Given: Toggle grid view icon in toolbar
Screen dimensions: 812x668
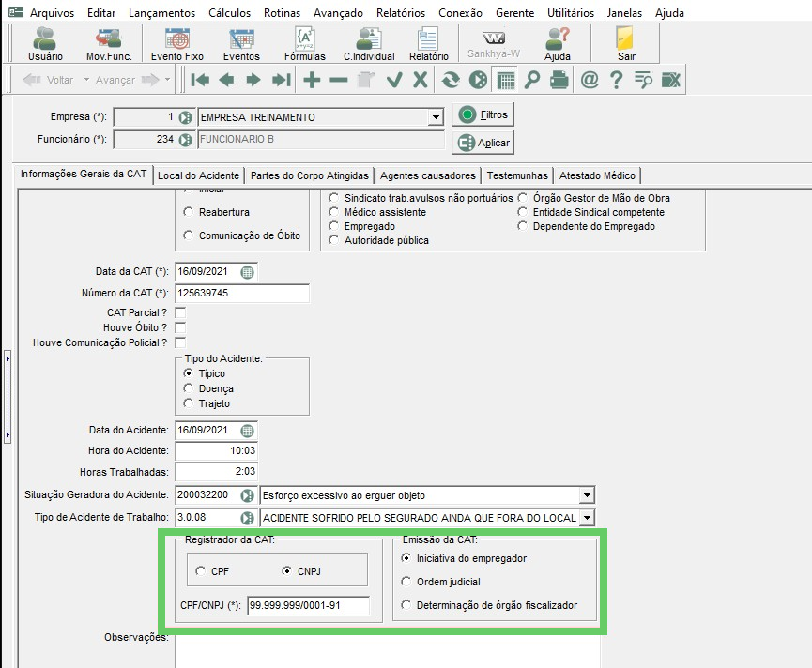Looking at the screenshot, I should tap(506, 80).
